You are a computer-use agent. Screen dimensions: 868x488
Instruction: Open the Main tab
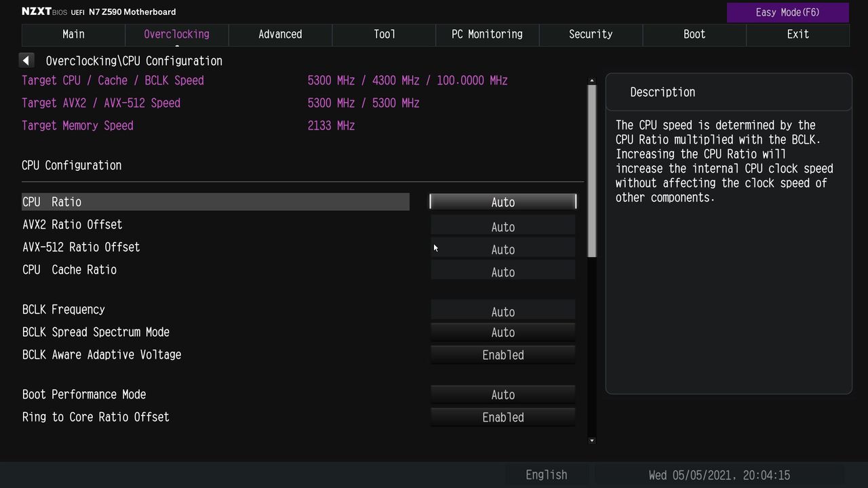click(x=73, y=35)
